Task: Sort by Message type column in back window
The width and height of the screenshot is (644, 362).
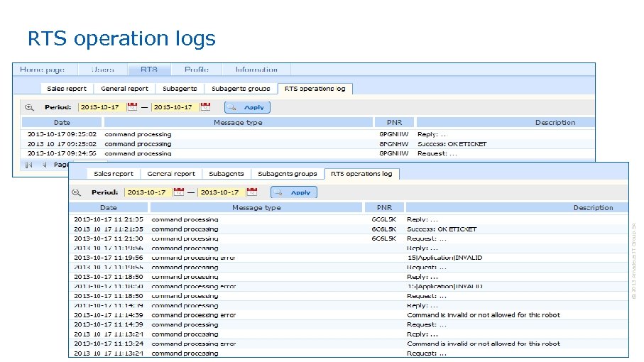Action: [238, 123]
